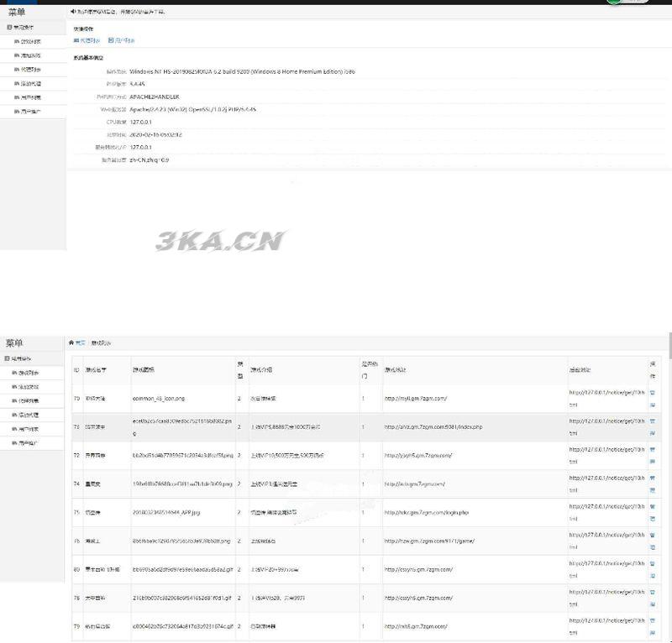Click the 用户列表 quick operation link
The width and height of the screenshot is (672, 643).
point(122,40)
